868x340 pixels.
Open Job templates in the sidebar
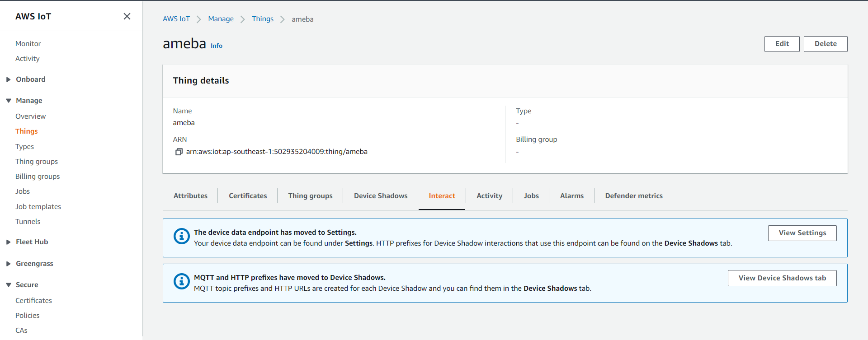pyautogui.click(x=38, y=207)
